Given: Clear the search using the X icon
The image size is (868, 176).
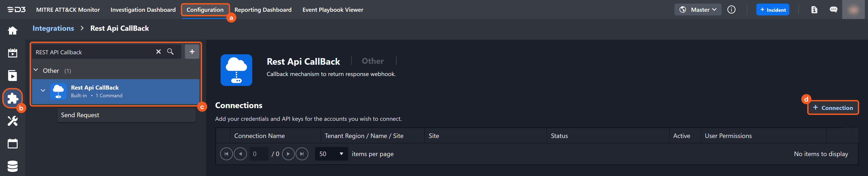Looking at the screenshot, I should point(158,52).
